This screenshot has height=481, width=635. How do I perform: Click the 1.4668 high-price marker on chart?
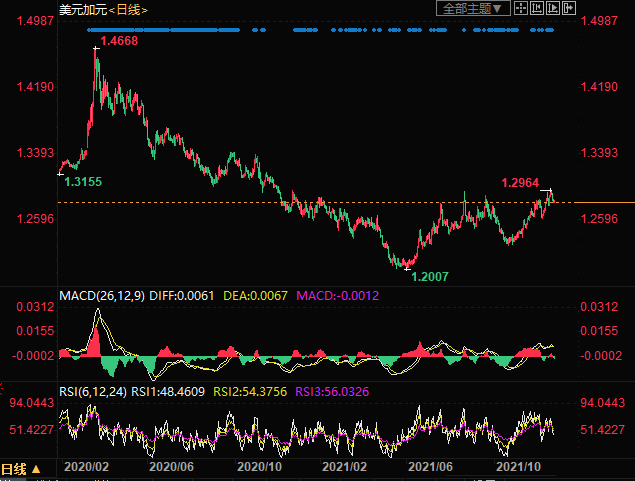118,42
